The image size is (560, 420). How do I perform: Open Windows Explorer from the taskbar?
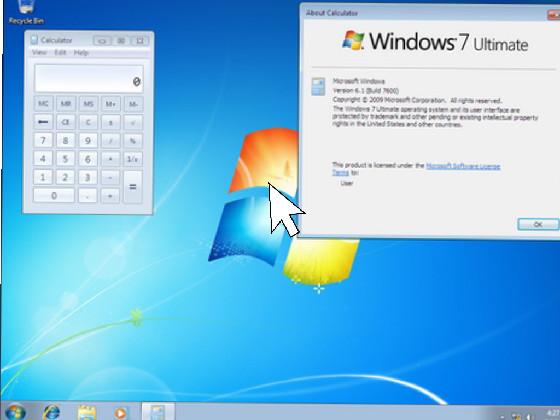pos(87,413)
